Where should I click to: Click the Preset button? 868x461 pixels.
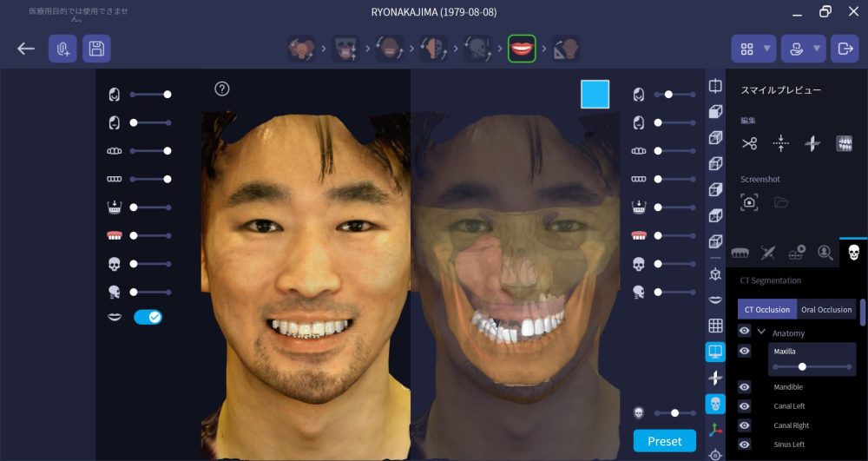[x=664, y=441]
